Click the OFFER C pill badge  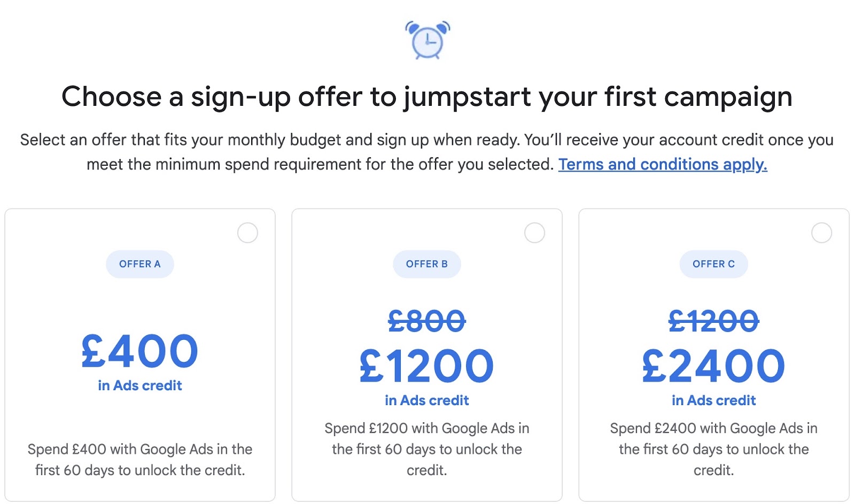click(x=714, y=263)
